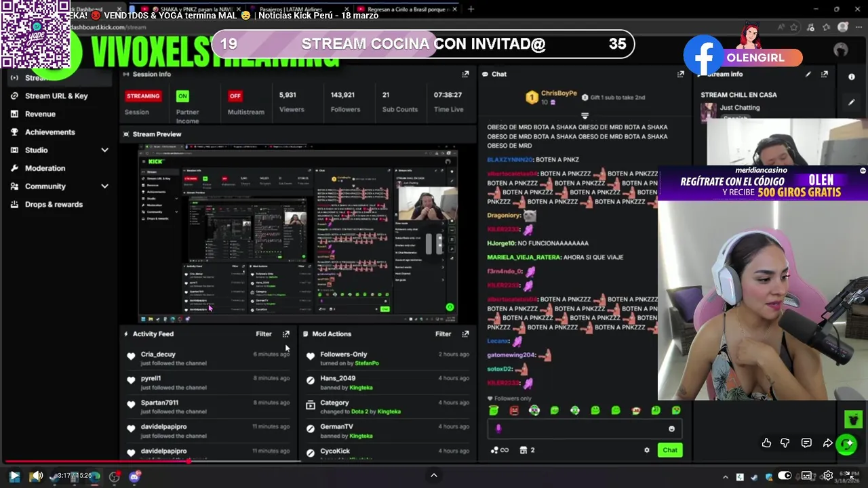Click the Just Chatting category

(x=740, y=108)
